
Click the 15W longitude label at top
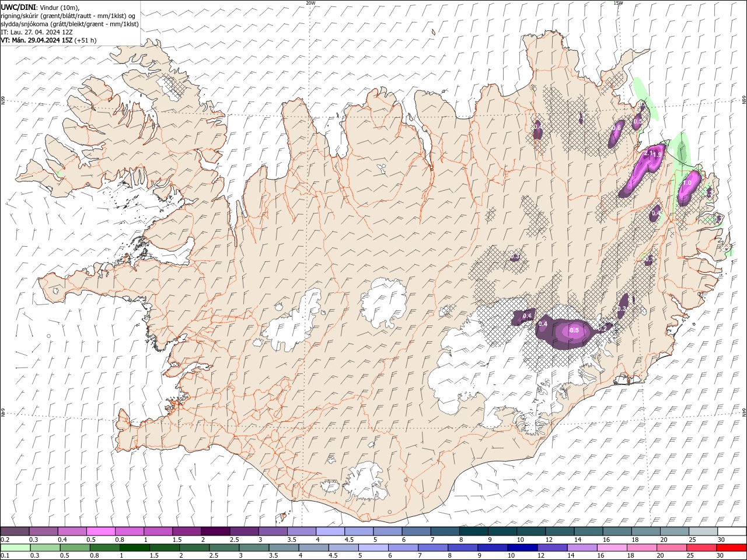tap(618, 3)
